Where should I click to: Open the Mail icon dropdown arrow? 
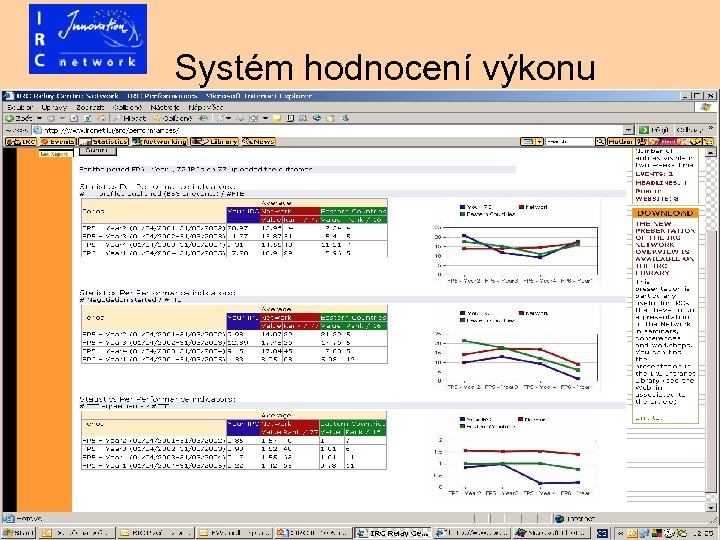(x=228, y=118)
